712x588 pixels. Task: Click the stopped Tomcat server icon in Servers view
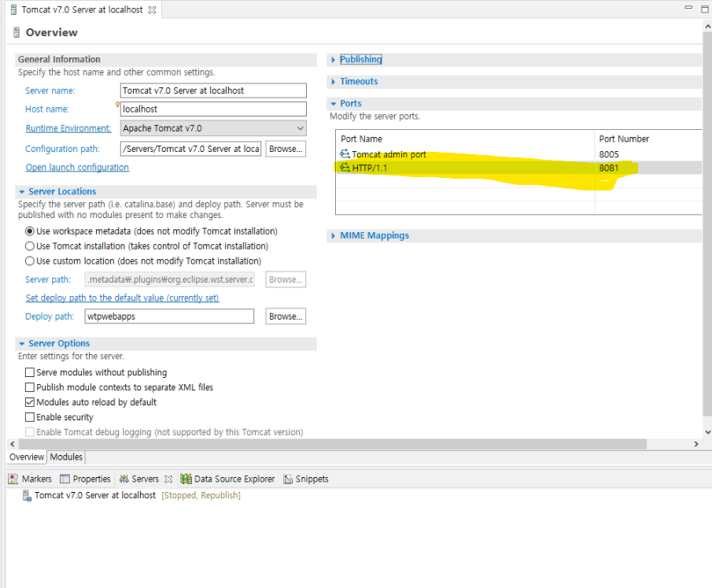point(28,495)
